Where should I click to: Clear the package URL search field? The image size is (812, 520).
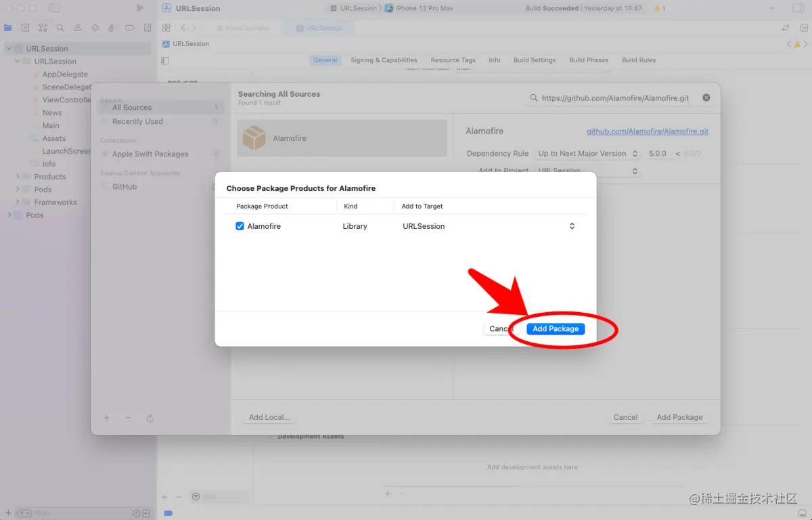(706, 97)
